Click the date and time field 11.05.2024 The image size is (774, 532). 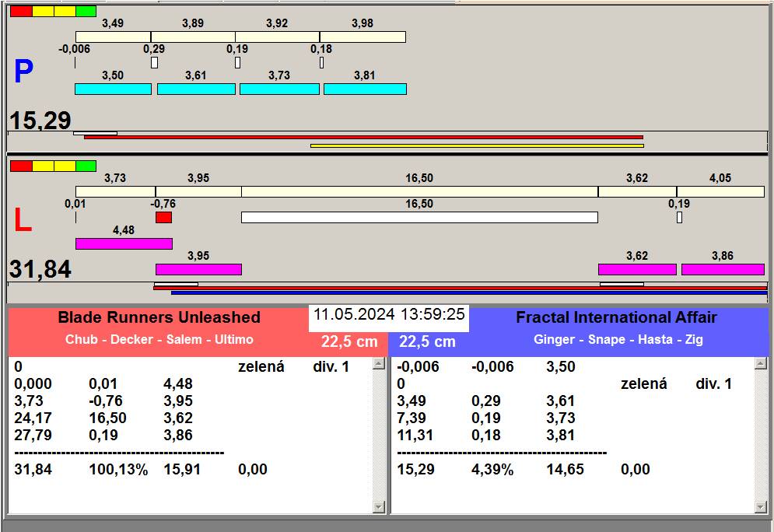389,314
